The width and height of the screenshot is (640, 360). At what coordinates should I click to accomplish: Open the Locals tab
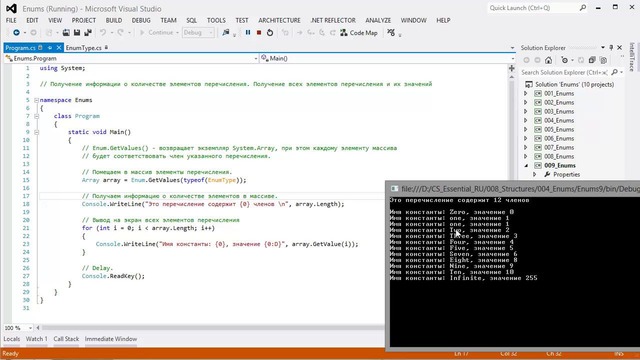pos(11,339)
